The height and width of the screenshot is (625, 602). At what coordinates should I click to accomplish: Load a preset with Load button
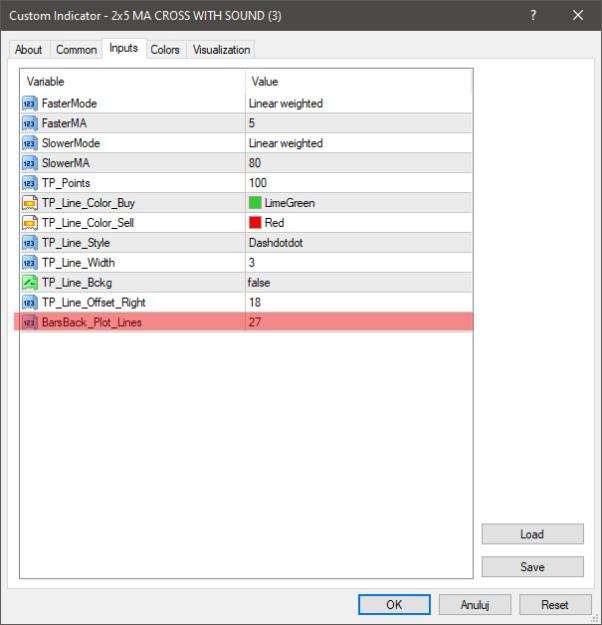click(532, 534)
